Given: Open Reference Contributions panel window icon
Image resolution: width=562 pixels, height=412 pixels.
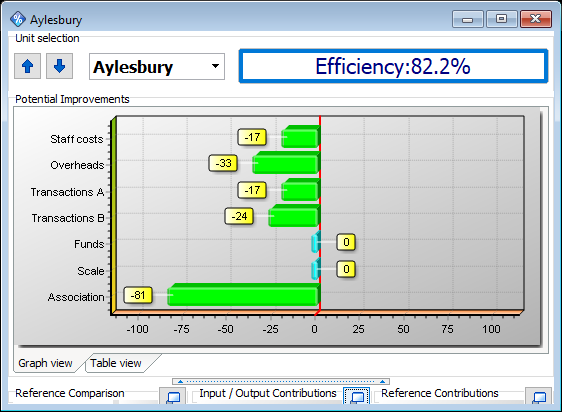Looking at the screenshot, I should [538, 396].
